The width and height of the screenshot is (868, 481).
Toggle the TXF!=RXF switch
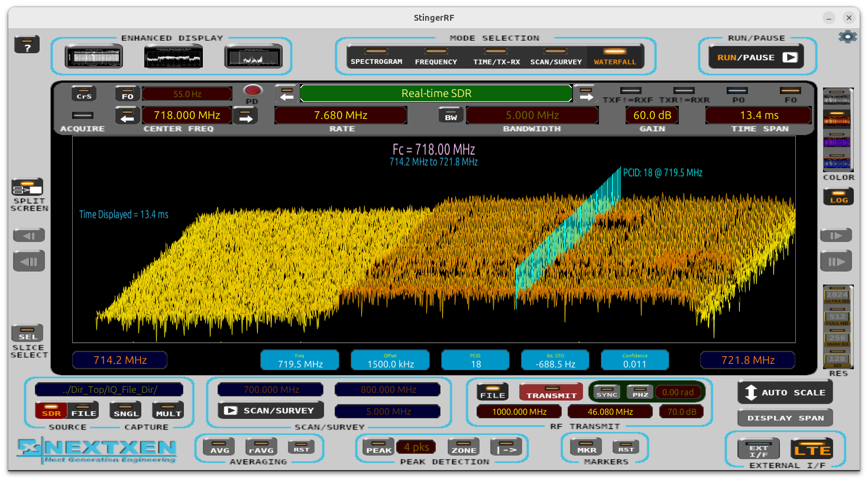pos(630,91)
